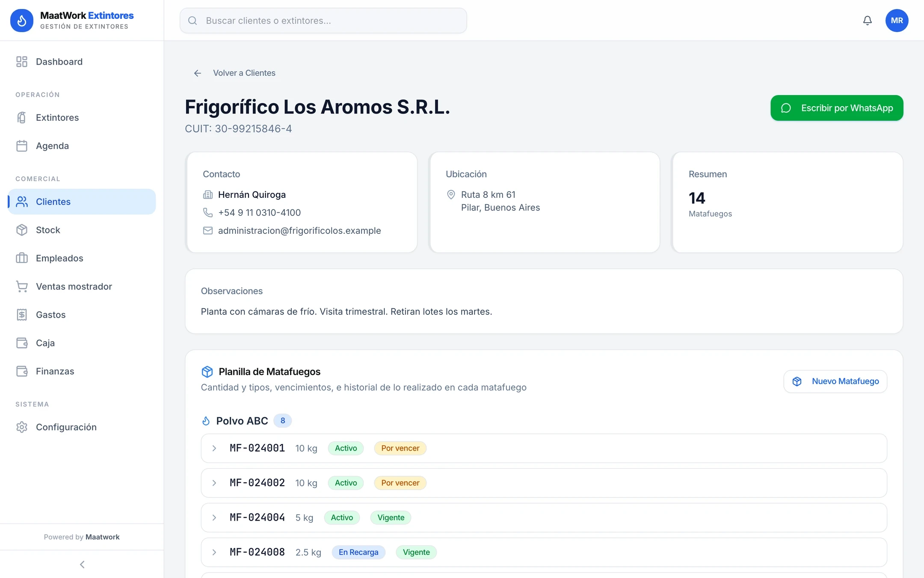Click phone number +54 9 11 0310-4100
924x578 pixels.
pos(259,213)
